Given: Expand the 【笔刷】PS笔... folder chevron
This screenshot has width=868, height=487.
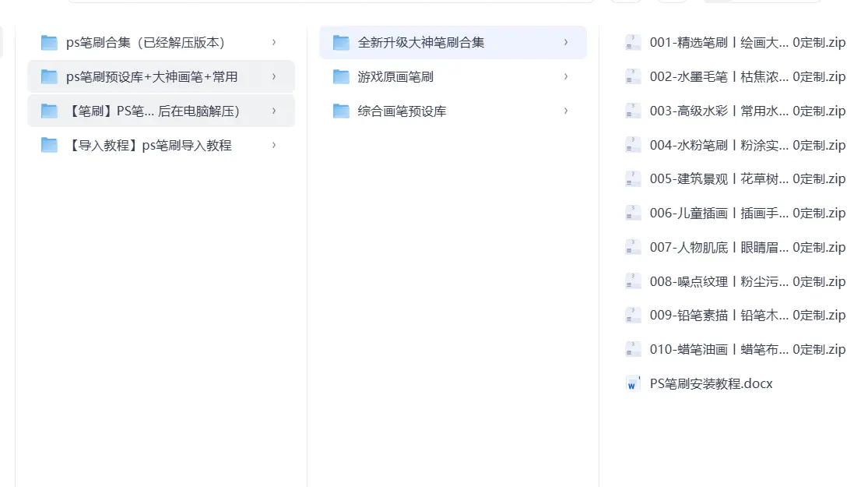Looking at the screenshot, I should (x=274, y=111).
